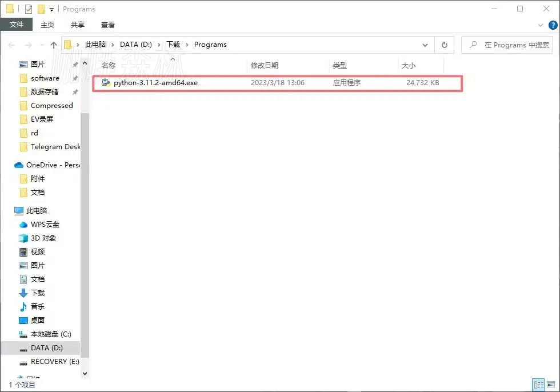The width and height of the screenshot is (560, 392).
Task: Click the pin icon beside software
Action: pos(75,78)
